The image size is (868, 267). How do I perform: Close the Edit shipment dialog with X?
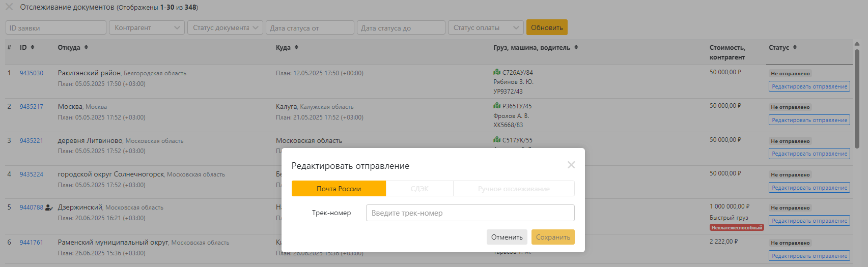pos(571,165)
